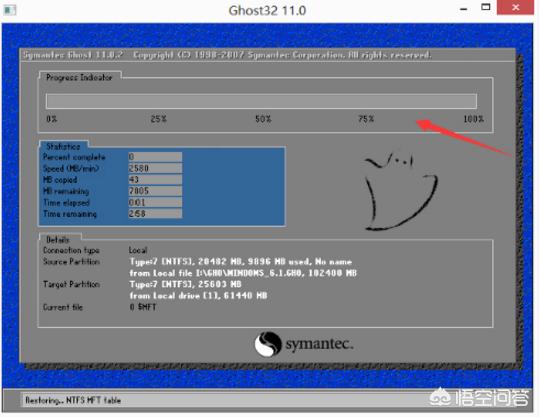Screen dimensions: 539x417
Task: Click the Source Partition label
Action: tap(71, 262)
